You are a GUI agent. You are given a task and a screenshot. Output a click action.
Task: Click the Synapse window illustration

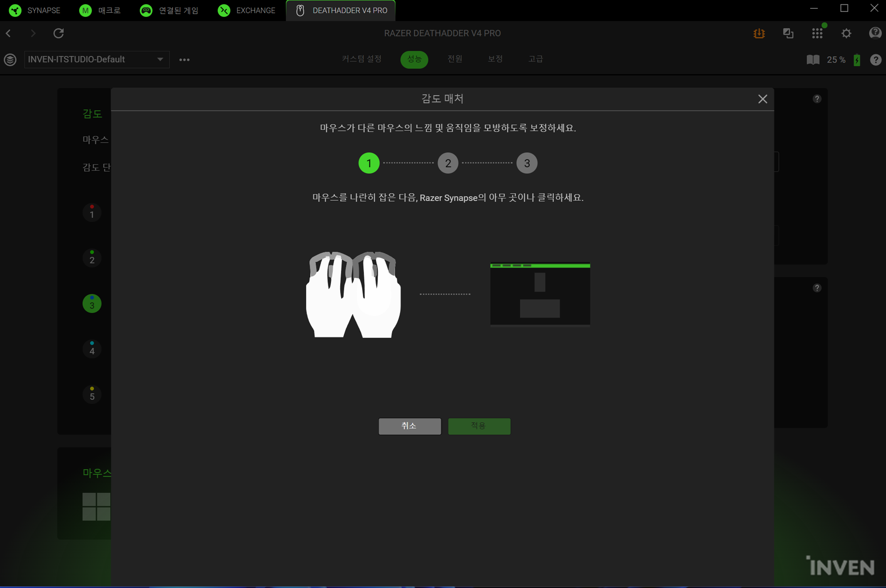(x=540, y=294)
